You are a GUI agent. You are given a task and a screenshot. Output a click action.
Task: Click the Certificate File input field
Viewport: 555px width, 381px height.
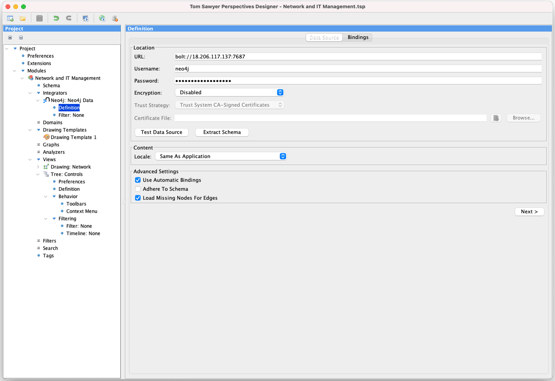[x=331, y=118]
